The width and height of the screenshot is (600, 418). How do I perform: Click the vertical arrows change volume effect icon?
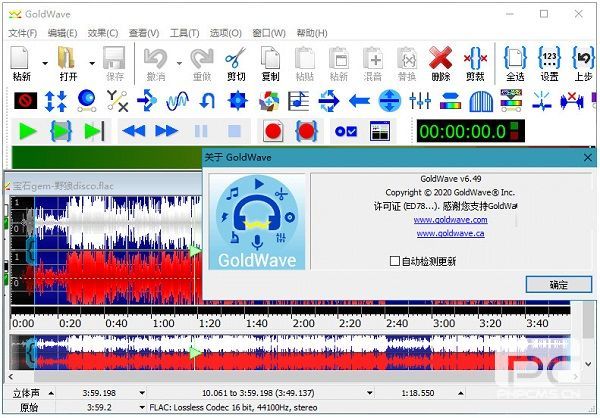[x=55, y=101]
